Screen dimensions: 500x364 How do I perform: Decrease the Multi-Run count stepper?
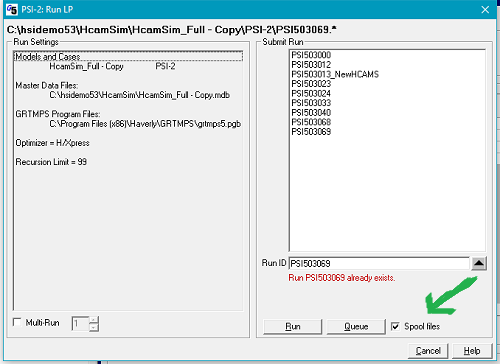(x=94, y=327)
